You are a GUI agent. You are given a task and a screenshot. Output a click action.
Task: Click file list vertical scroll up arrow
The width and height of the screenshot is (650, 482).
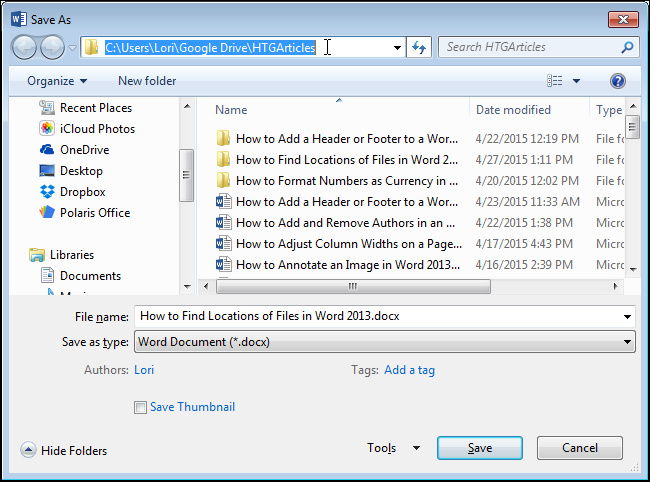click(633, 107)
